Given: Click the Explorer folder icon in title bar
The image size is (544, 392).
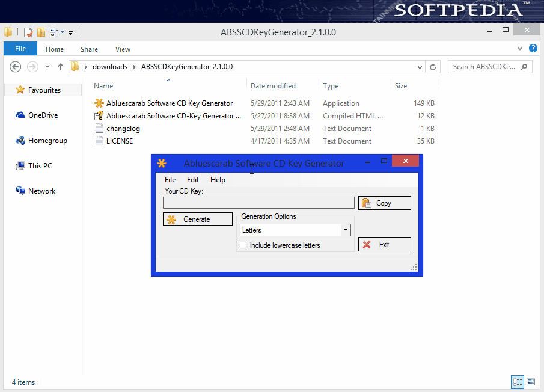Looking at the screenshot, I should 8,32.
